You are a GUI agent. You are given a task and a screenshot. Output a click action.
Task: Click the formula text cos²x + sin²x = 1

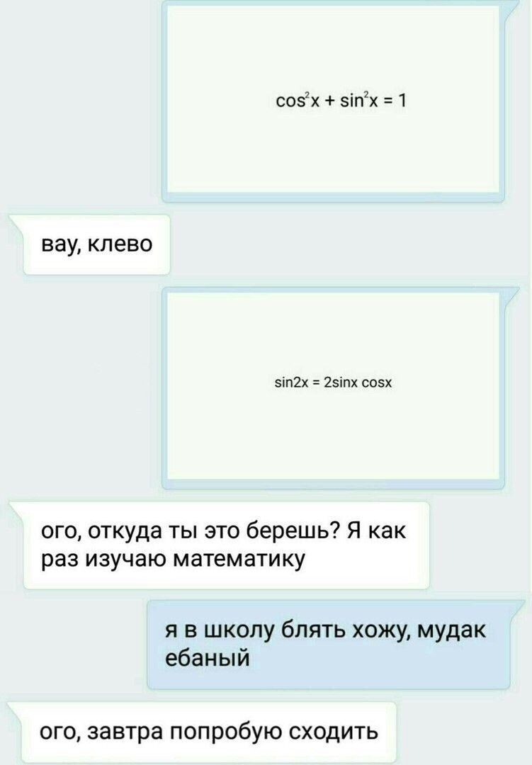click(x=341, y=101)
